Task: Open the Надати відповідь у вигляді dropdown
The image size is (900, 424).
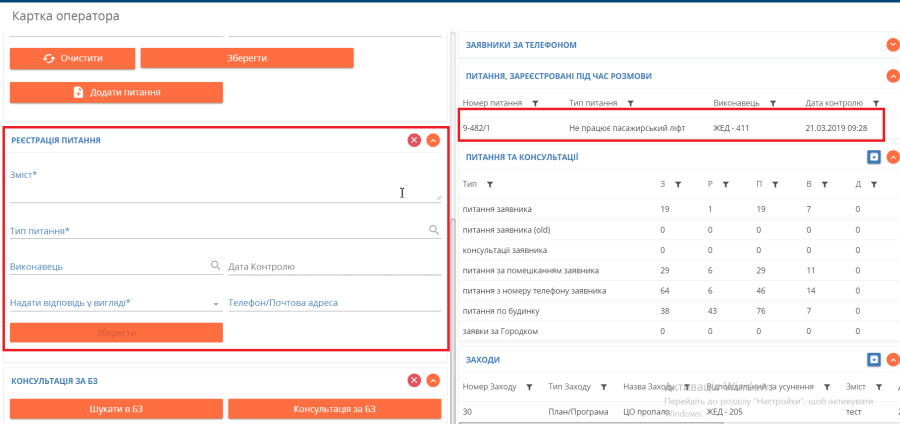Action: click(216, 303)
